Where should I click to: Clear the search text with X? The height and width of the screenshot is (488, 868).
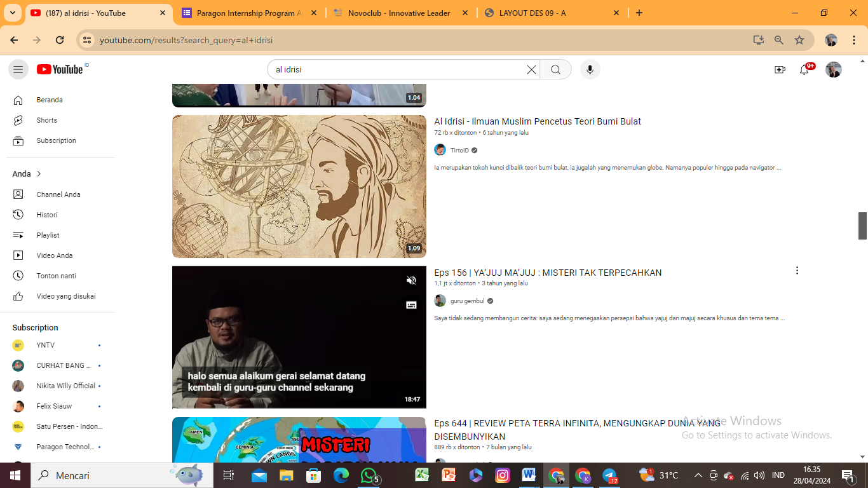531,70
